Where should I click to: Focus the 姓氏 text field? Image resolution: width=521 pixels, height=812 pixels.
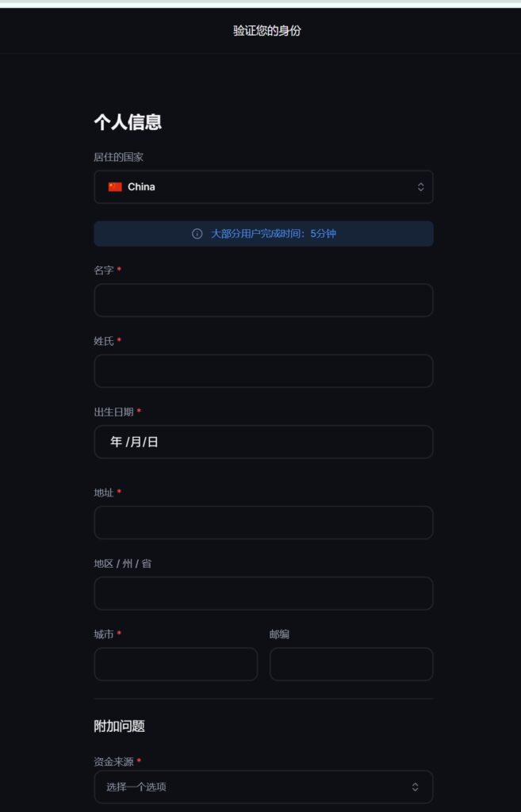pos(263,371)
